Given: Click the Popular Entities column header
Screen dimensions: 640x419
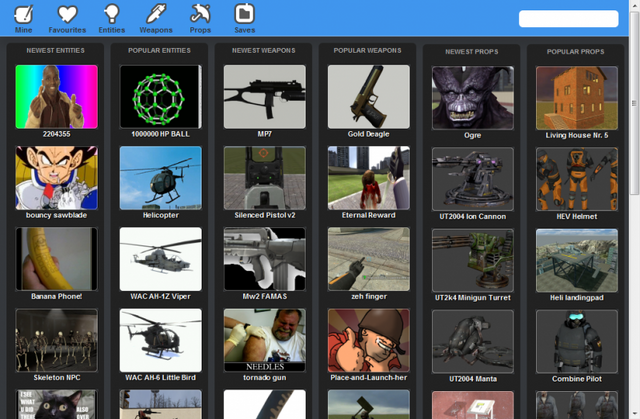Looking at the screenshot, I should pyautogui.click(x=159, y=51).
